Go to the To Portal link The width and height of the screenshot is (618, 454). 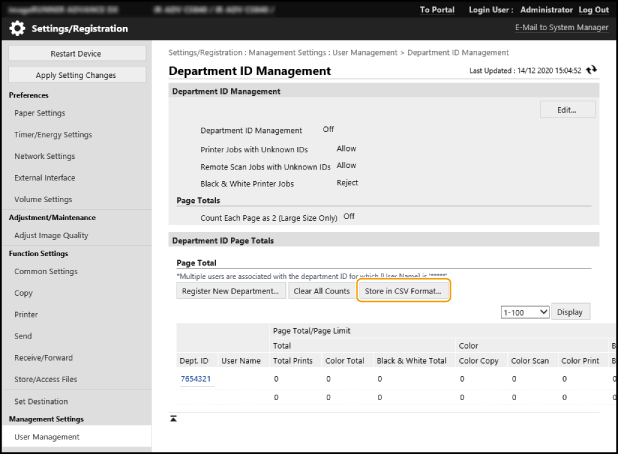click(438, 9)
